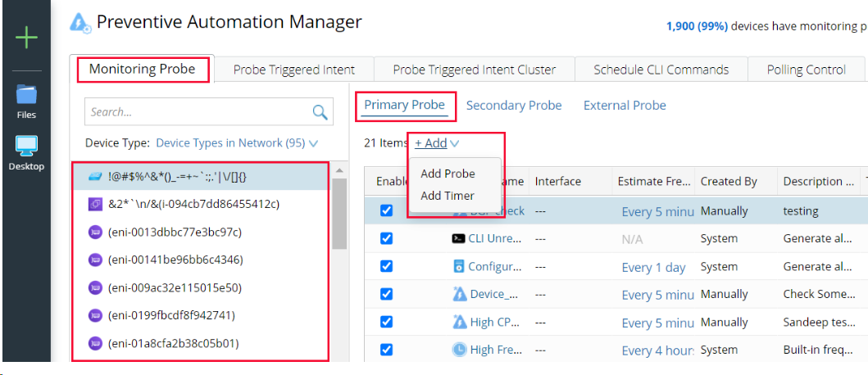The height and width of the screenshot is (375, 868).
Task: Click the 1,900 (99%) devices link
Action: coord(697,26)
